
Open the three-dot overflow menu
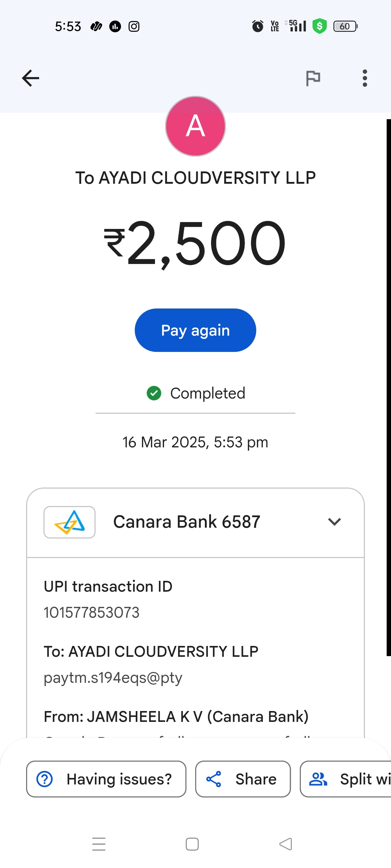[365, 78]
